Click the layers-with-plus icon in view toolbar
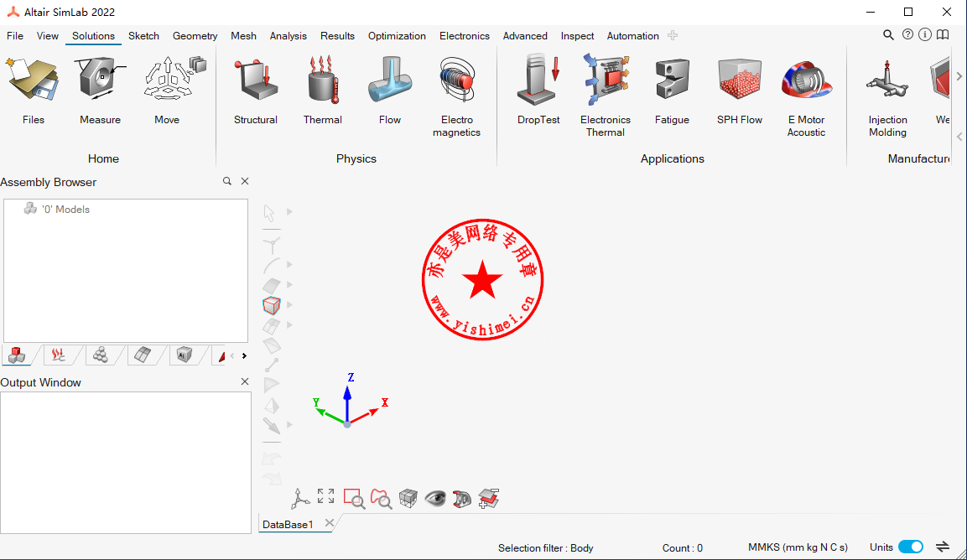The width and height of the screenshot is (967, 560). [488, 498]
